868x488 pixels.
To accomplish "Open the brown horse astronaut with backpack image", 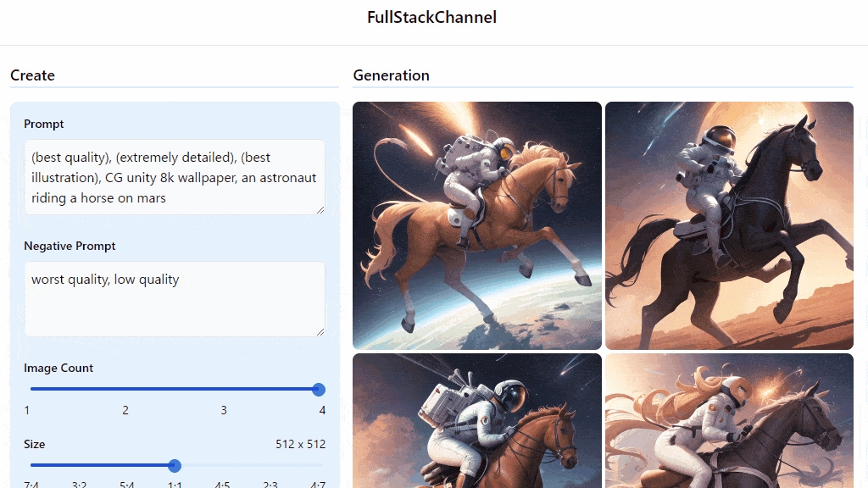I will pyautogui.click(x=477, y=420).
